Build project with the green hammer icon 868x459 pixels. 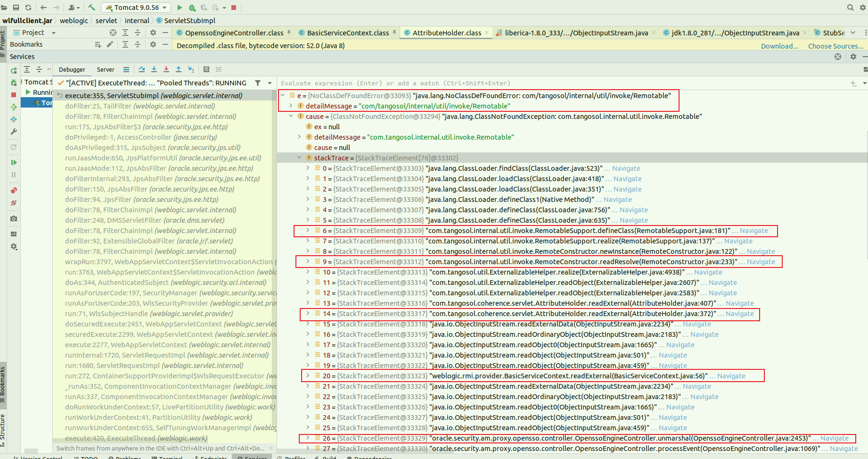click(x=91, y=8)
